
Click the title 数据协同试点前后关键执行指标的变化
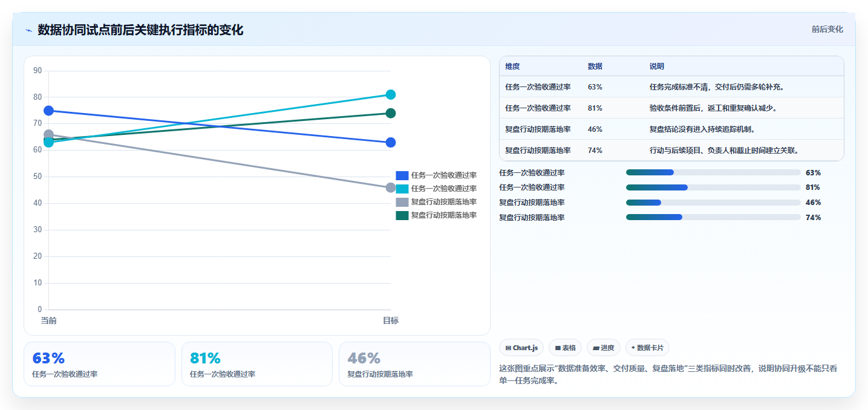click(140, 30)
